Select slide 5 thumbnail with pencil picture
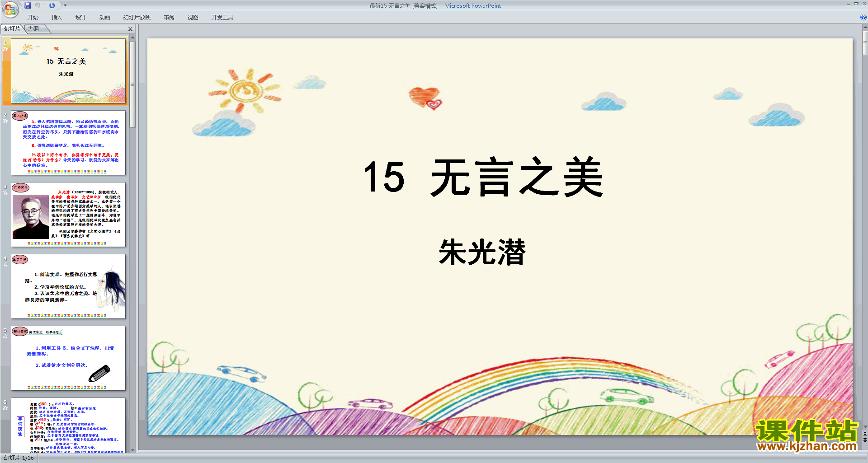Screen dimensions: 868x463 (68, 358)
